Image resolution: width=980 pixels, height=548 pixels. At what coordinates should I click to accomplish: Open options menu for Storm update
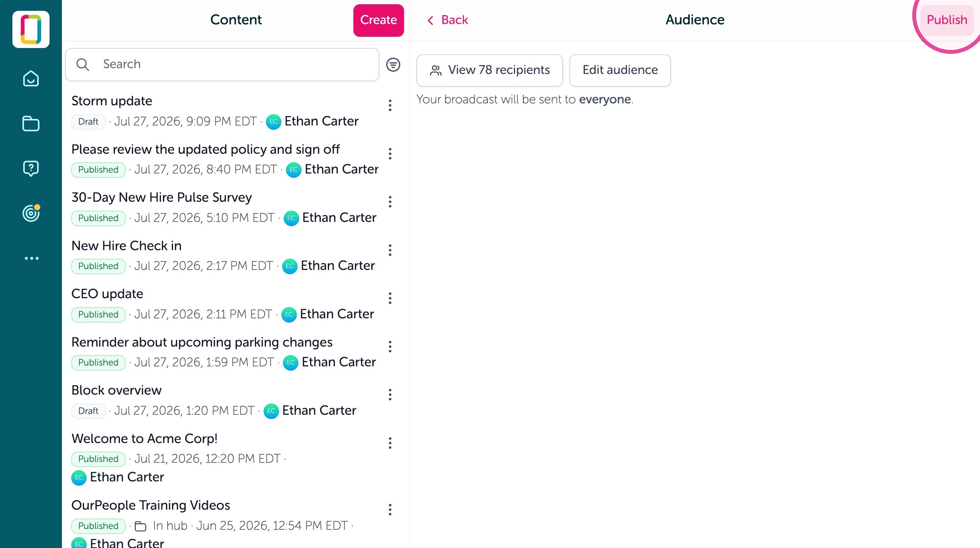(x=390, y=105)
